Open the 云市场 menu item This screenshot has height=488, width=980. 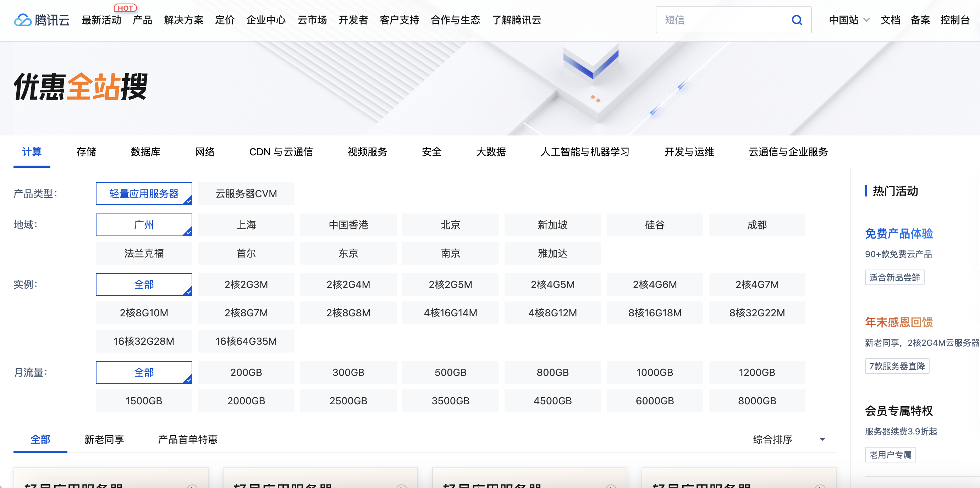[312, 20]
